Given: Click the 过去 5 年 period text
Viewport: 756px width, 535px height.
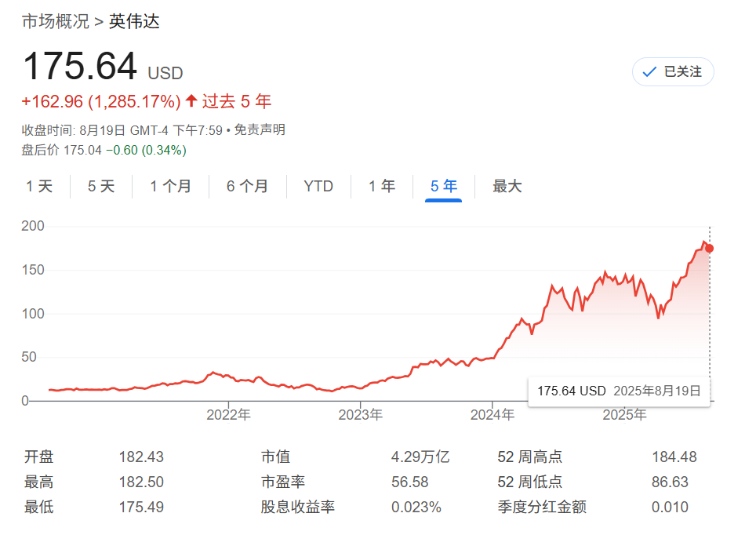Looking at the screenshot, I should click(x=237, y=102).
